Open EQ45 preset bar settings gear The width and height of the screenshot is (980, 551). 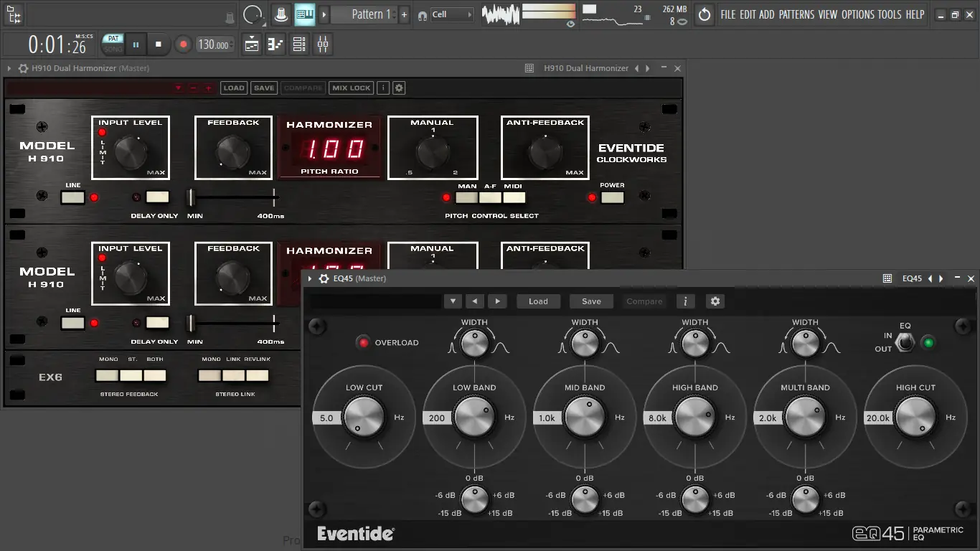715,301
